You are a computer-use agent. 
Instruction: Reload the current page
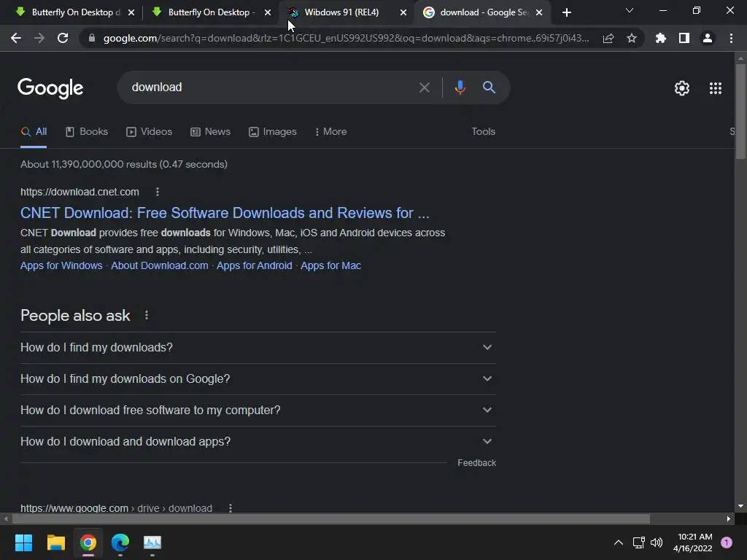(63, 38)
